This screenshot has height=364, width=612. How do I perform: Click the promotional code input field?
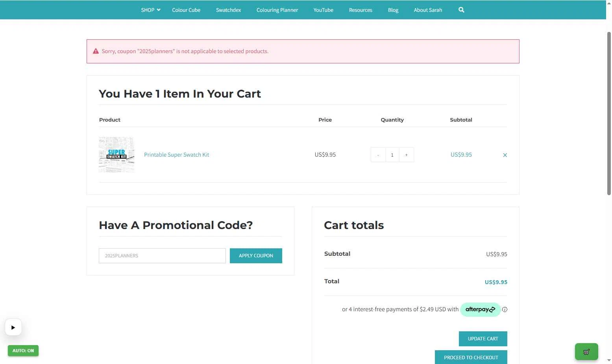(162, 256)
